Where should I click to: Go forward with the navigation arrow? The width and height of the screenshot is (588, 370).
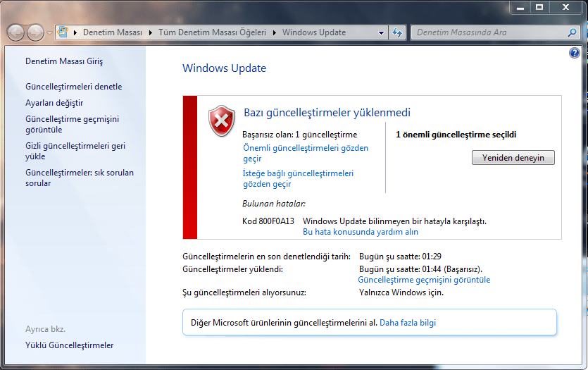tap(36, 32)
